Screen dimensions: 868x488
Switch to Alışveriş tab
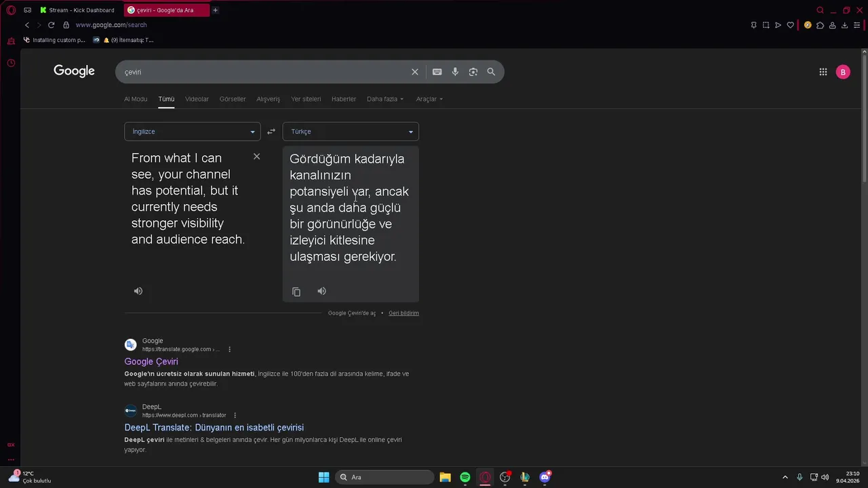(269, 99)
